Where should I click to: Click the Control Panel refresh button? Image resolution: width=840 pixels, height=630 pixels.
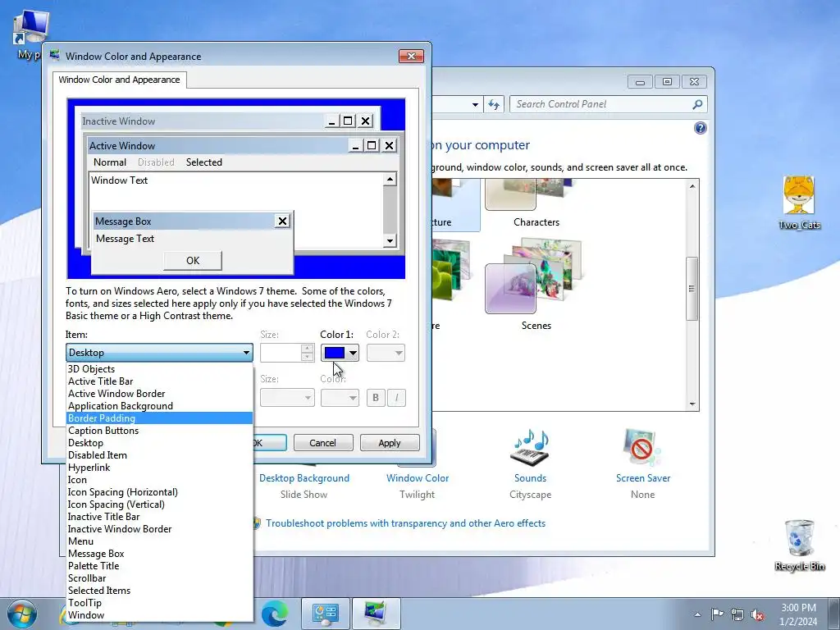coord(494,104)
